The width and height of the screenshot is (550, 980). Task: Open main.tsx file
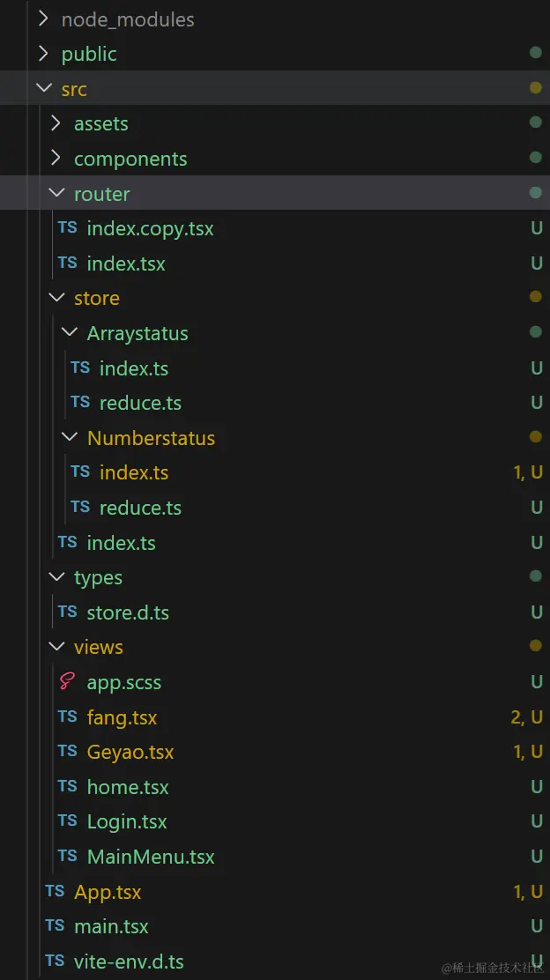pos(111,926)
